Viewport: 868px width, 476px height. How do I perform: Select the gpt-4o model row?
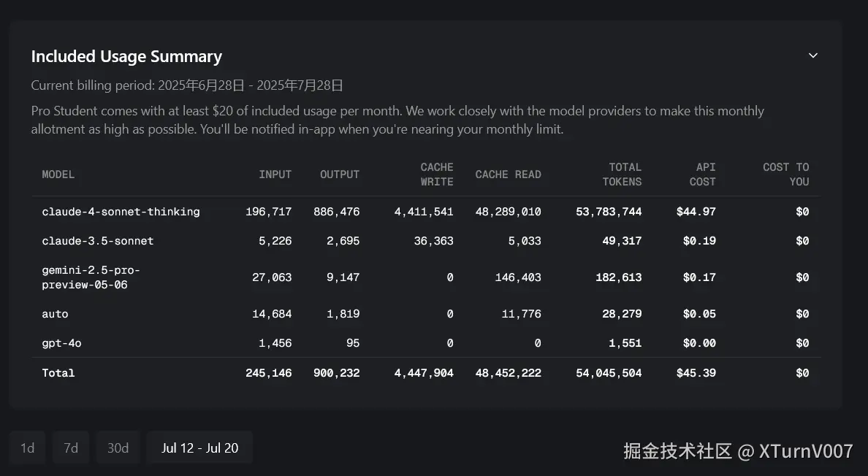[61, 343]
